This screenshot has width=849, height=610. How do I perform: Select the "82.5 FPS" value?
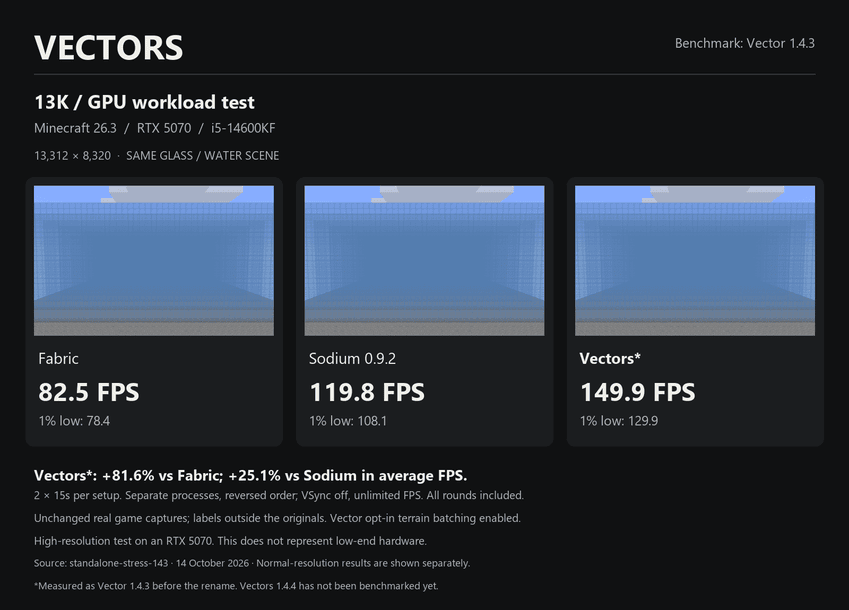[x=89, y=392]
